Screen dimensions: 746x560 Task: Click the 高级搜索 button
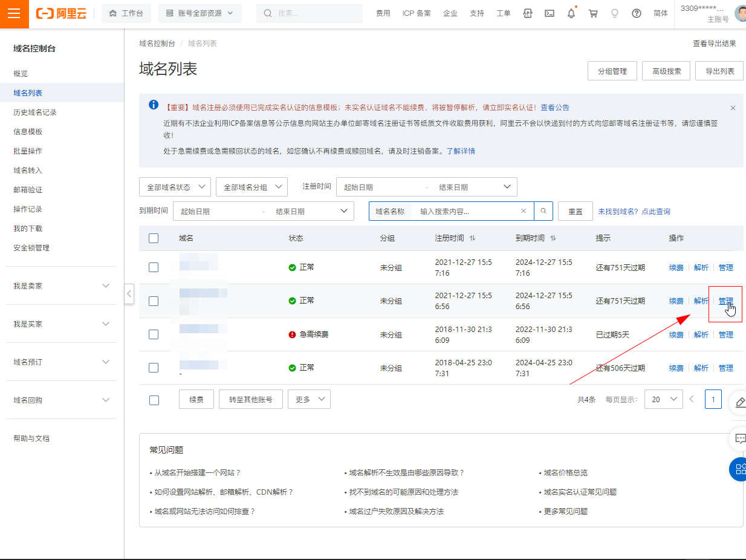(667, 71)
